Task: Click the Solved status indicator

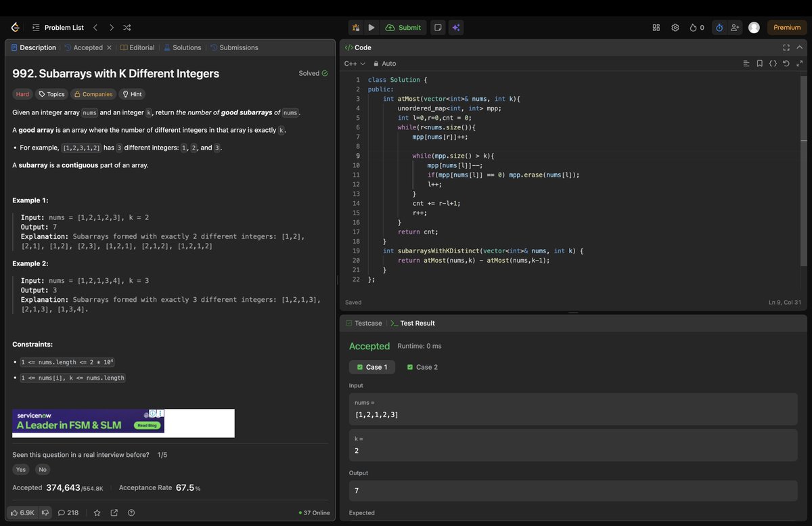Action: (313, 73)
